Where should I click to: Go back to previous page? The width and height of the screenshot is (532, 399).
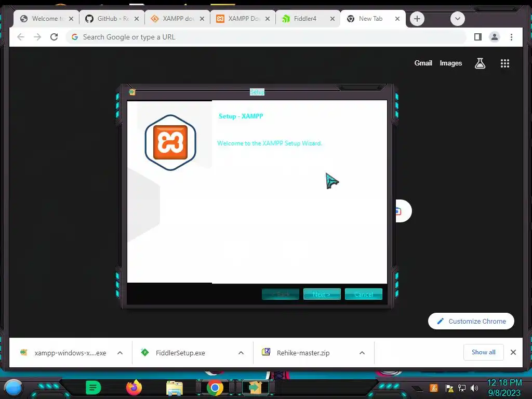click(21, 37)
